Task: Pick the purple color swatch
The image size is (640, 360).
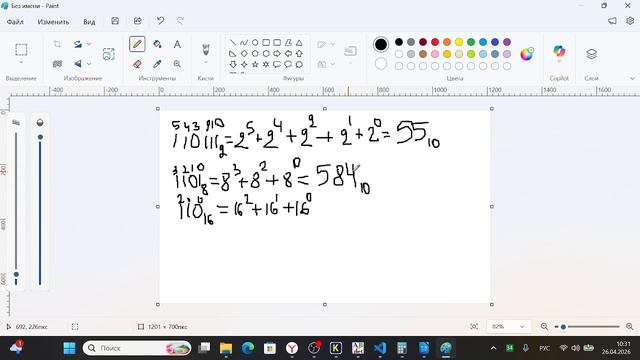Action: (x=507, y=42)
